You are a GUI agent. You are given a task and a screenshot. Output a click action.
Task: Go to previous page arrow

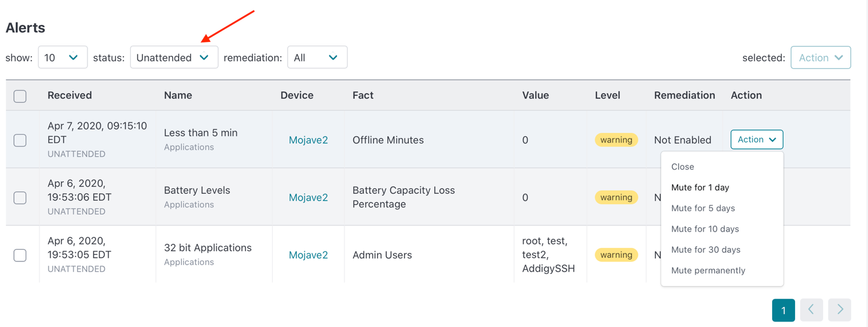(811, 310)
